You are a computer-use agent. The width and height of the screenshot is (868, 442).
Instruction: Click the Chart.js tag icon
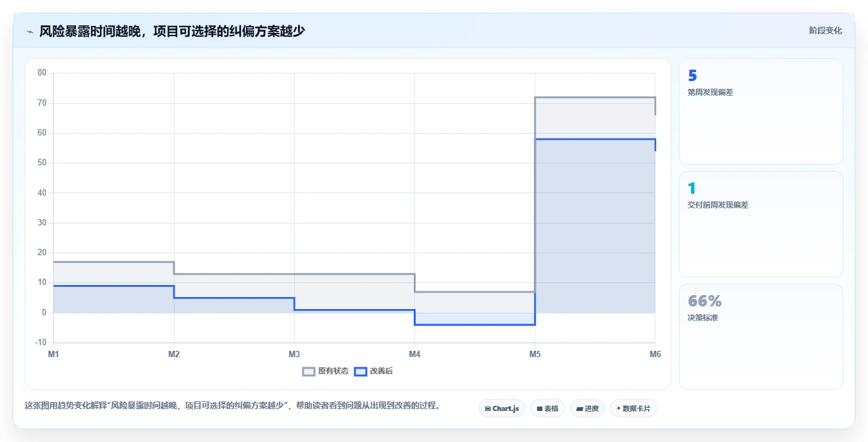point(488,409)
